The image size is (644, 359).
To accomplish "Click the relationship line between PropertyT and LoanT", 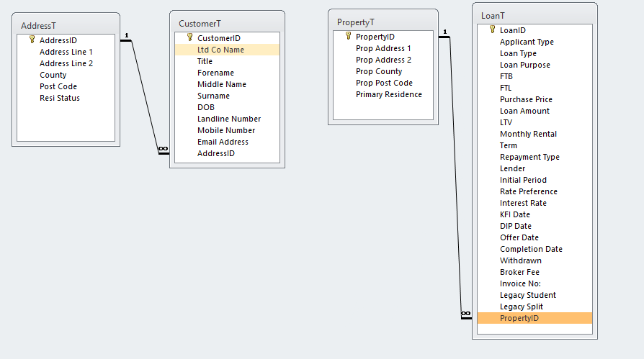I will click(x=455, y=176).
